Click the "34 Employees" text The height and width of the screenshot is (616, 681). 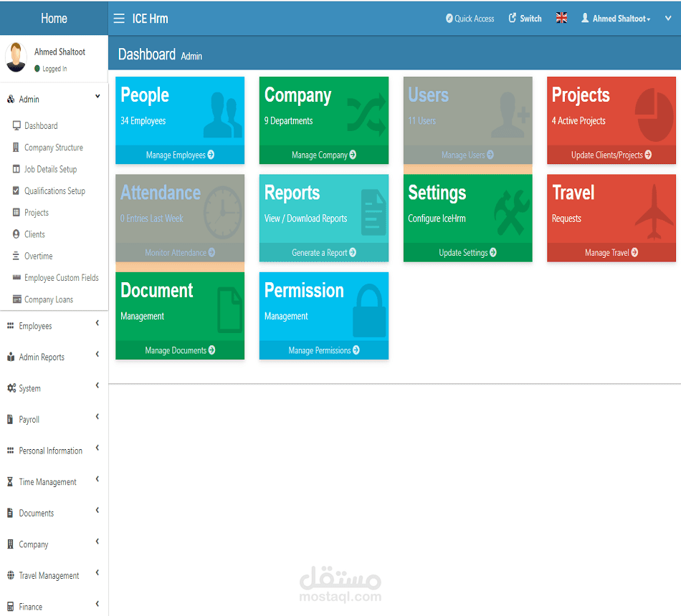click(x=143, y=120)
